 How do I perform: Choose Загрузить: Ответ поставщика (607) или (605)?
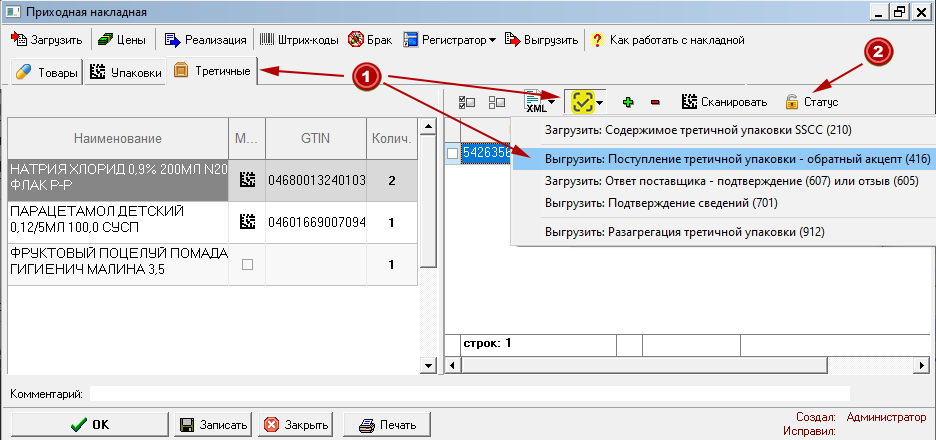[x=723, y=181]
